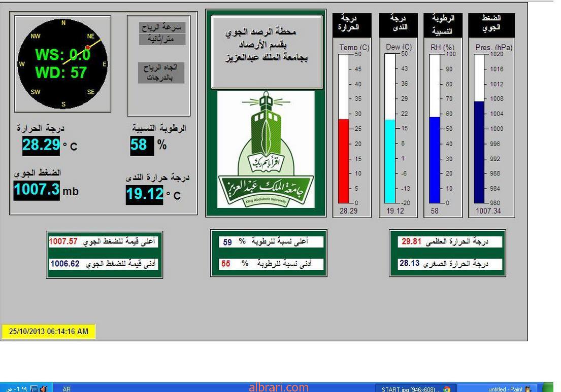Click the blue RH (%) gauge bar
The width and height of the screenshot is (561, 392).
click(x=435, y=160)
